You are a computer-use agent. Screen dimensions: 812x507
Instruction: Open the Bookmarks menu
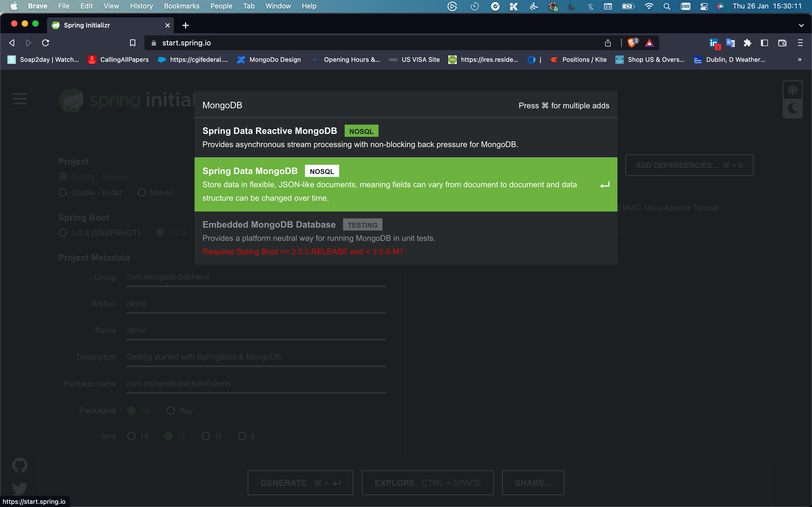[182, 6]
